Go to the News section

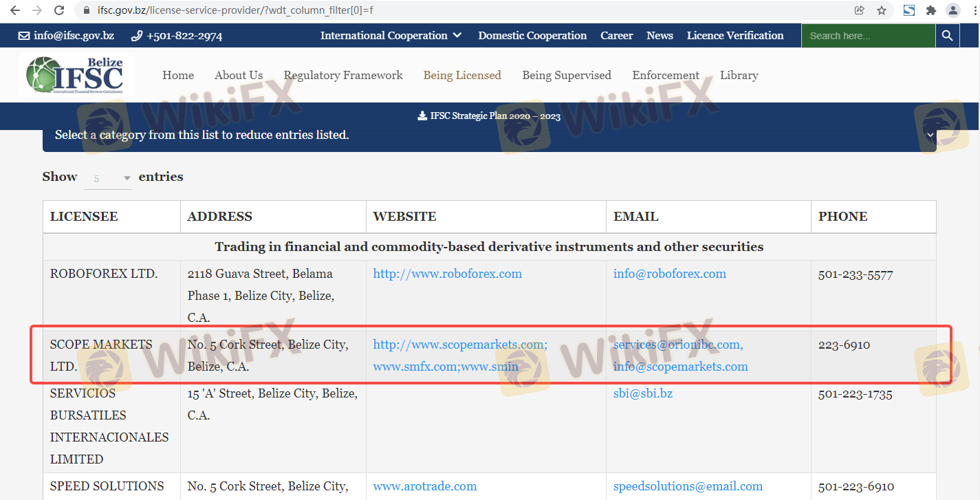[660, 36]
